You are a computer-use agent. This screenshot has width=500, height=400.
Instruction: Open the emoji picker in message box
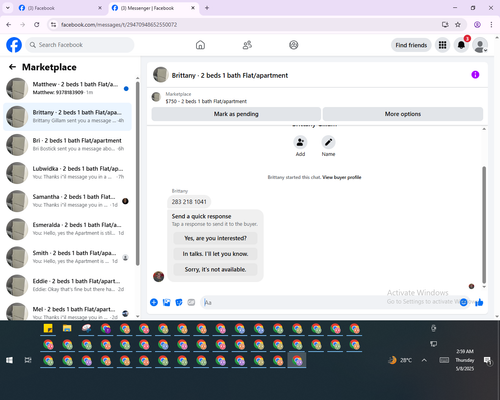463,302
